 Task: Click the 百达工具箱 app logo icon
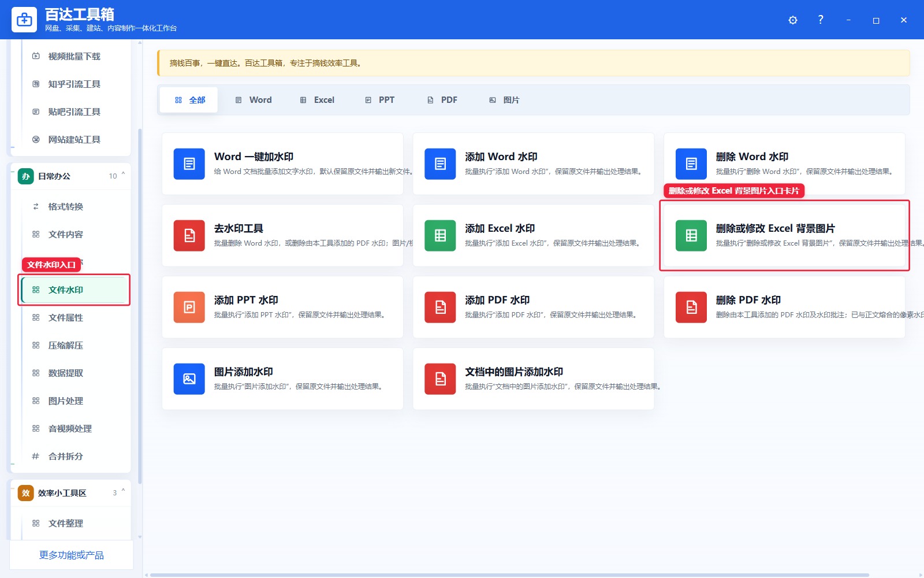pos(24,20)
